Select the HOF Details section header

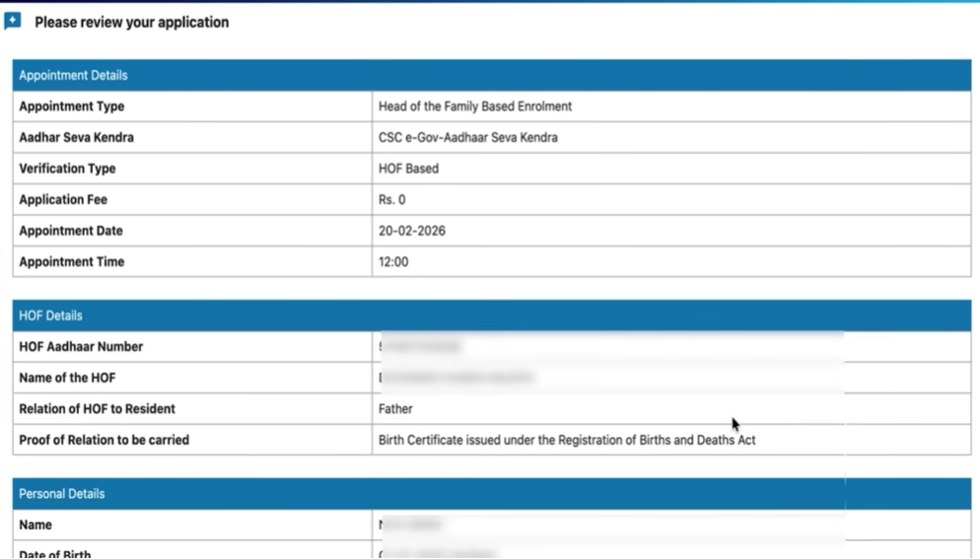pyautogui.click(x=50, y=315)
